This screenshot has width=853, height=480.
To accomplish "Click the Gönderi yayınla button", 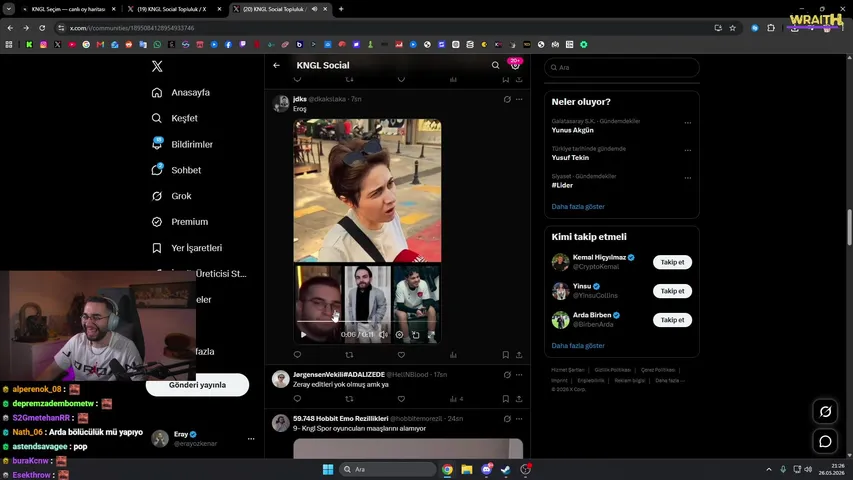I will (x=197, y=385).
